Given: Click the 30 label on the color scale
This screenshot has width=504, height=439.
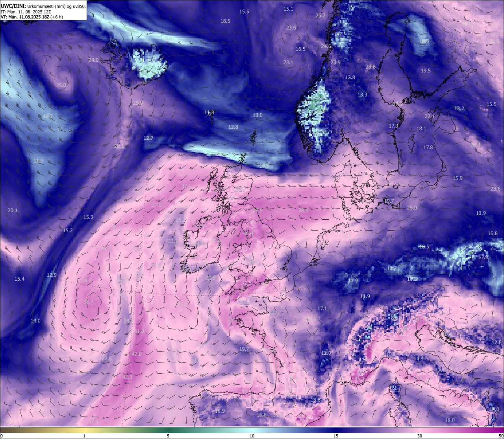Looking at the screenshot, I should point(420,436).
